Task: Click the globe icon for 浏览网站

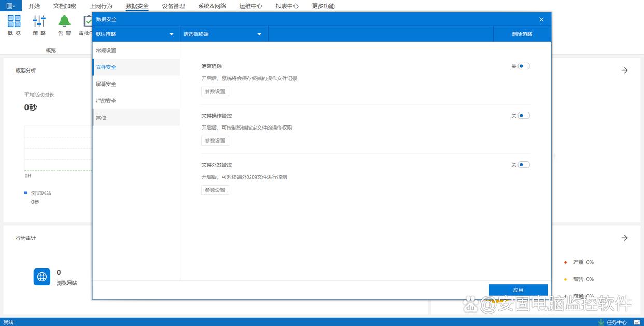Action: 42,276
